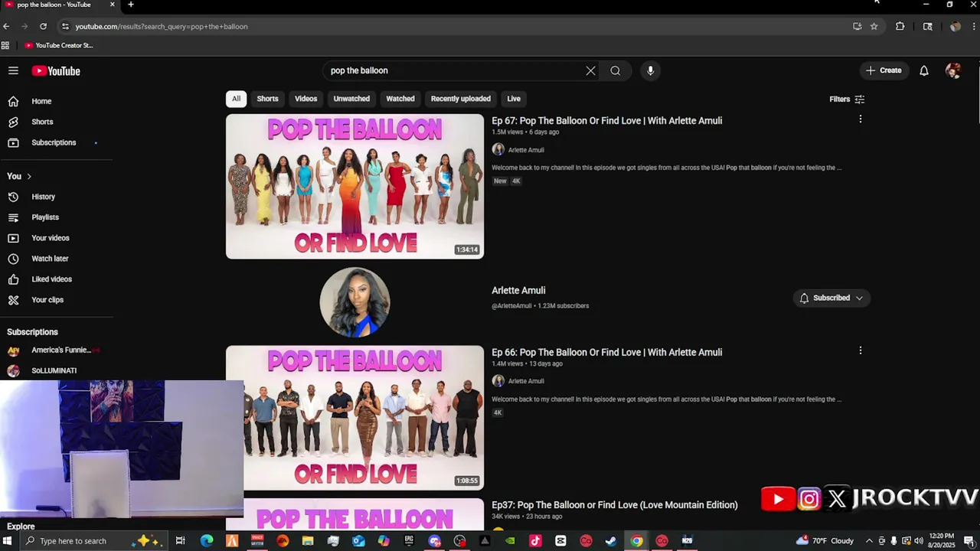
Task: Open the Subscribed dropdown for Arlette Amuli
Action: [831, 298]
